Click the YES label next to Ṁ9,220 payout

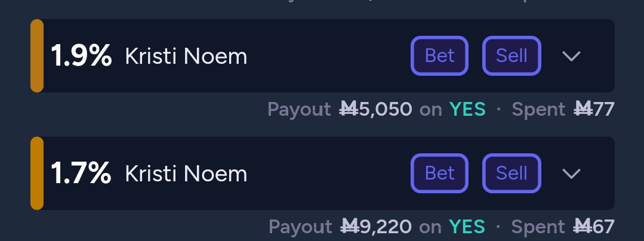pyautogui.click(x=467, y=227)
